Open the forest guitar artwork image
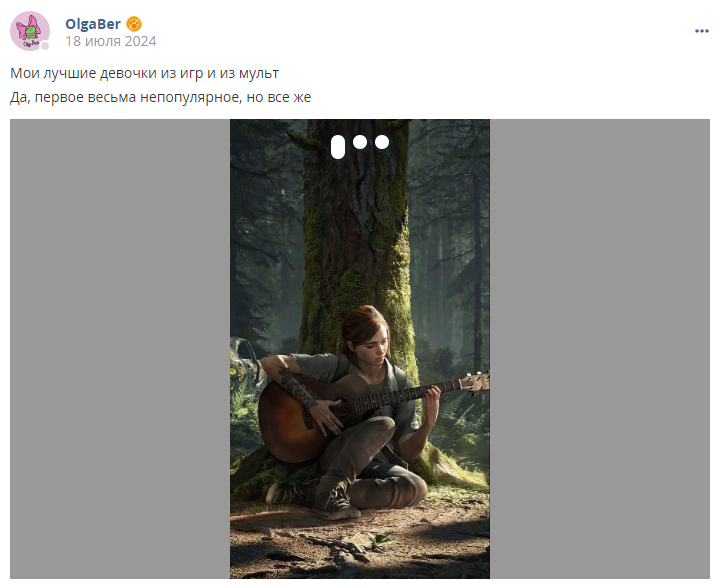This screenshot has width=722, height=587. (x=360, y=349)
